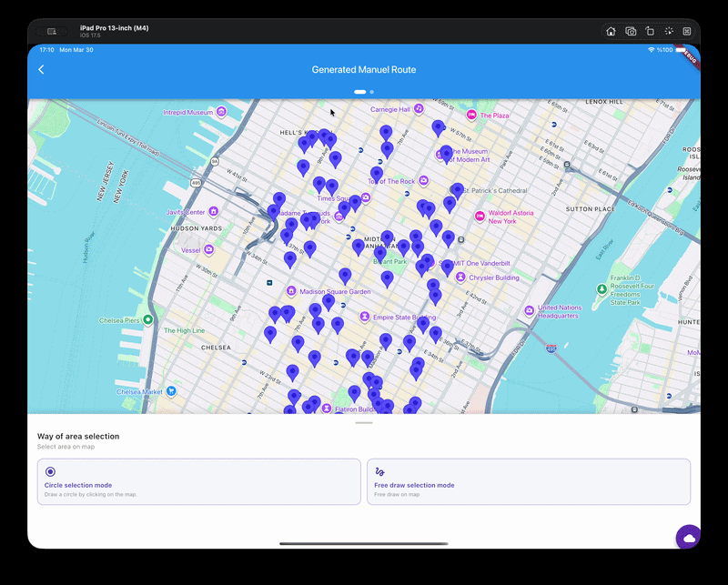Select the Free draw selection mode card

(x=529, y=481)
